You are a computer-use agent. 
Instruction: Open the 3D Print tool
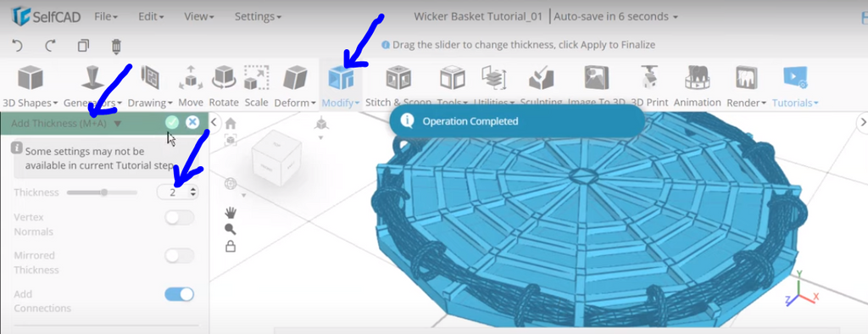649,86
